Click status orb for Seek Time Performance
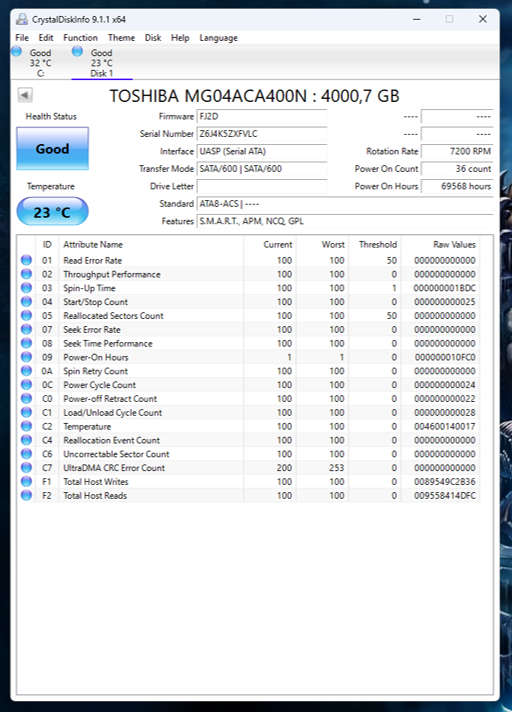This screenshot has width=512, height=712. (26, 343)
